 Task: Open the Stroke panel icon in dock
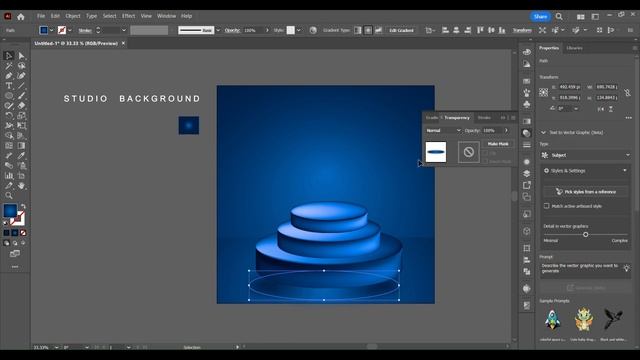pyautogui.click(x=527, y=145)
